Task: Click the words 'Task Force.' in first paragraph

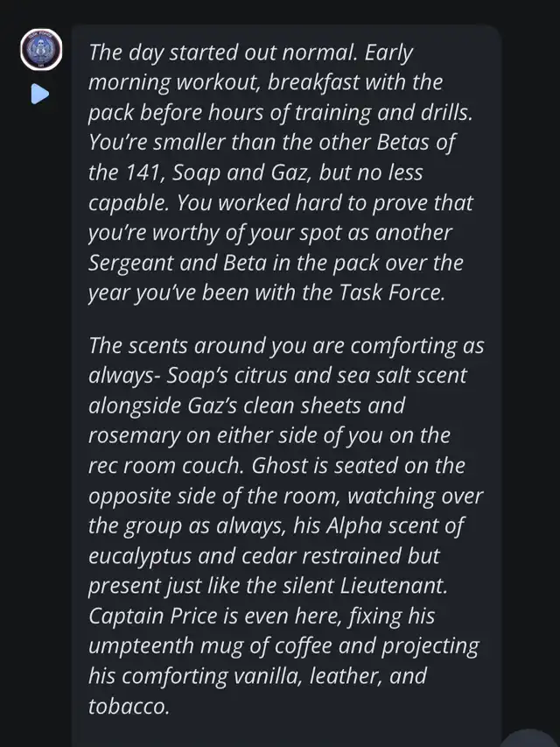Action: [392, 292]
